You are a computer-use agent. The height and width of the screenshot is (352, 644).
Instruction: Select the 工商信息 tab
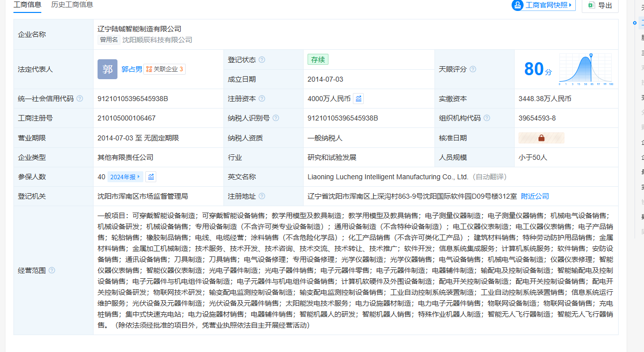pos(27,4)
